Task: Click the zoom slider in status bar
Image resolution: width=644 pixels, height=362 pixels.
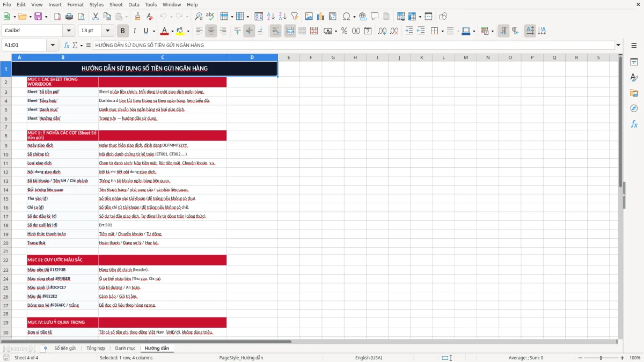Action: pyautogui.click(x=601, y=358)
